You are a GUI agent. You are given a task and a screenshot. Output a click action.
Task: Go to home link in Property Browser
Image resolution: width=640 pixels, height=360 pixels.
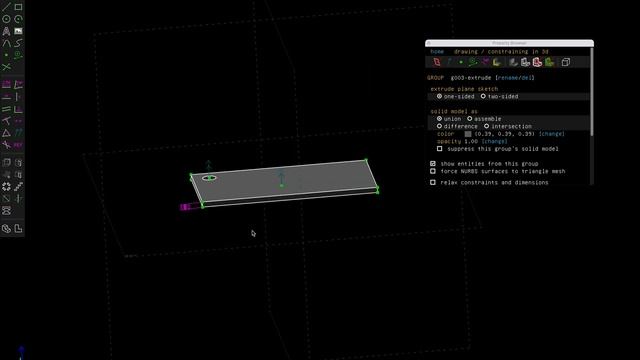coord(437,52)
